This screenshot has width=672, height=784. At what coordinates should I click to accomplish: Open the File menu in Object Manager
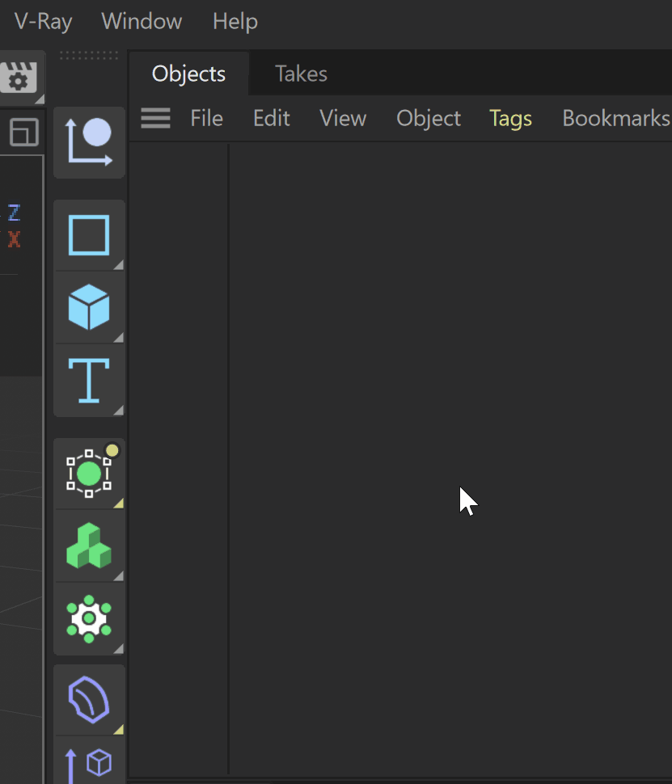tap(207, 119)
